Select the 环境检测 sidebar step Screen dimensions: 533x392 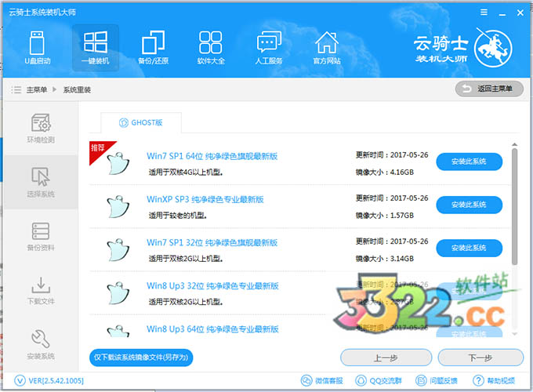[x=41, y=128]
